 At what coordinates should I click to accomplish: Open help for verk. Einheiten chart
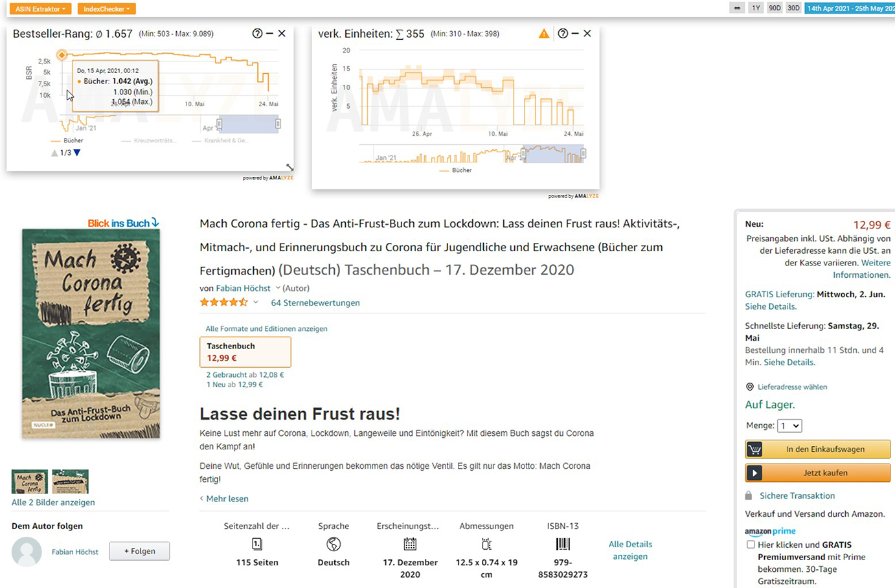[563, 34]
